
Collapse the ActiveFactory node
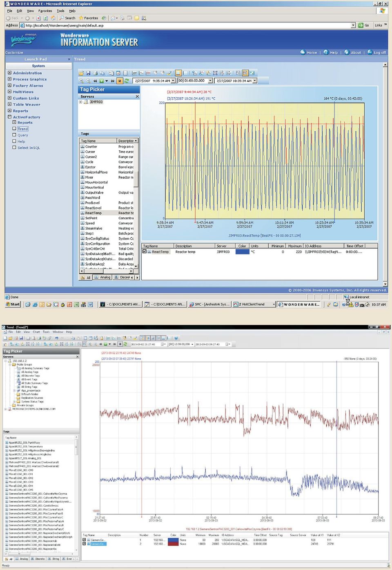pos(9,117)
